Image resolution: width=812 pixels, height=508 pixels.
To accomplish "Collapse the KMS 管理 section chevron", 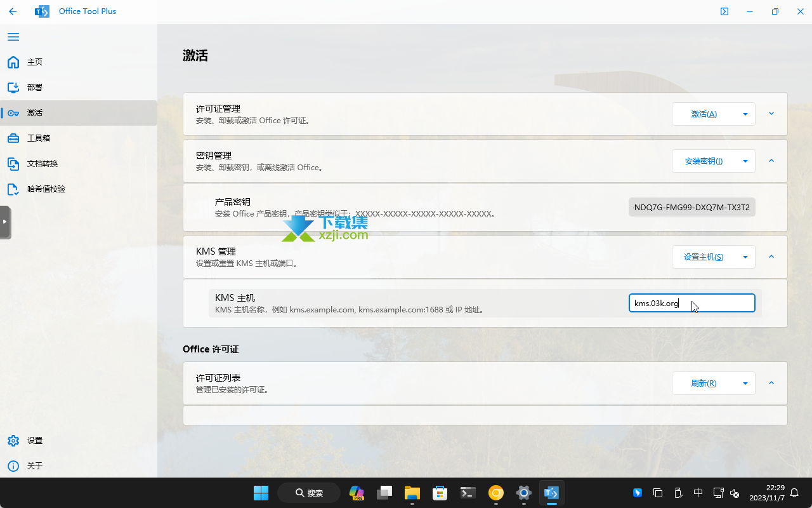I will click(771, 257).
